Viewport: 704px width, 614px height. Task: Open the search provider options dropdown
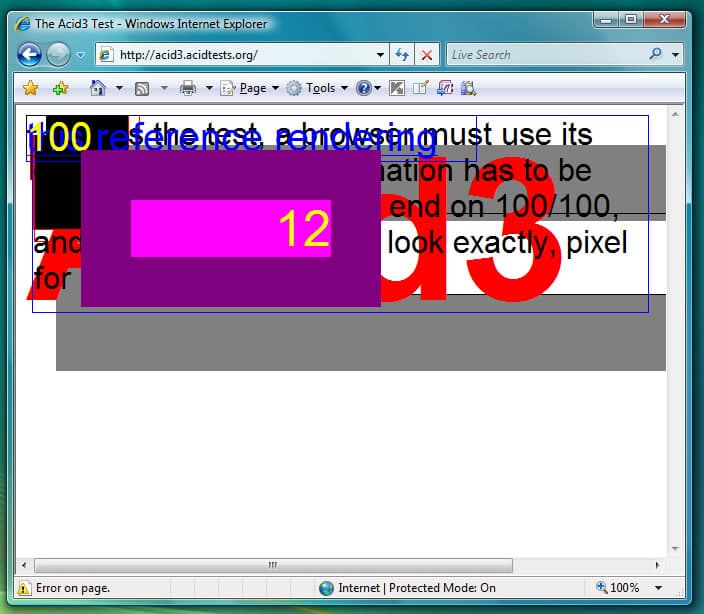point(675,55)
